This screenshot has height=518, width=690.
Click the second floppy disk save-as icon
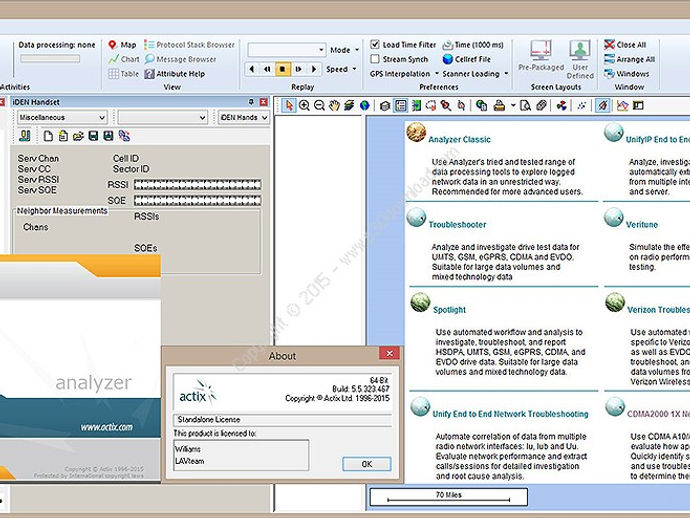108,136
